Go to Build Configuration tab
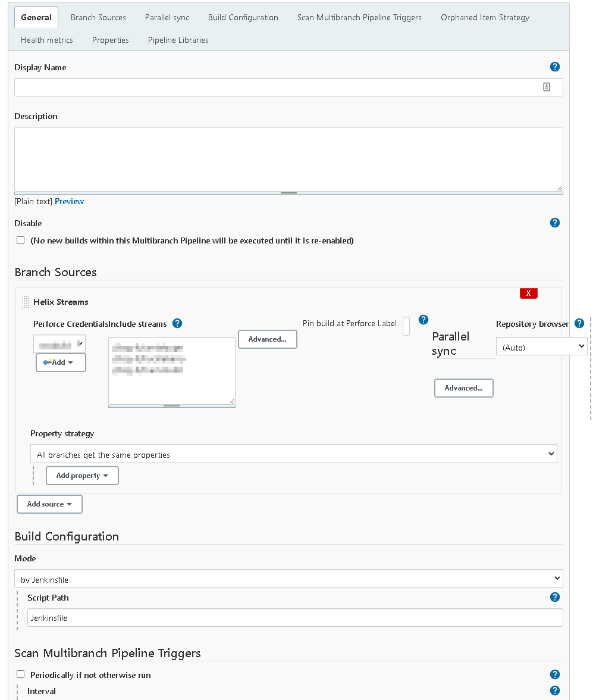 coord(243,17)
